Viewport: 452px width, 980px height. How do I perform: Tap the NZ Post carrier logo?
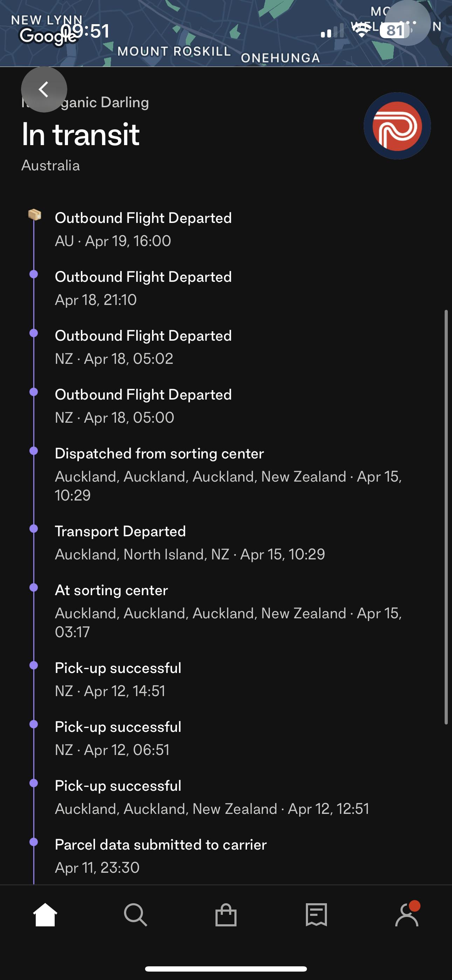point(397,126)
